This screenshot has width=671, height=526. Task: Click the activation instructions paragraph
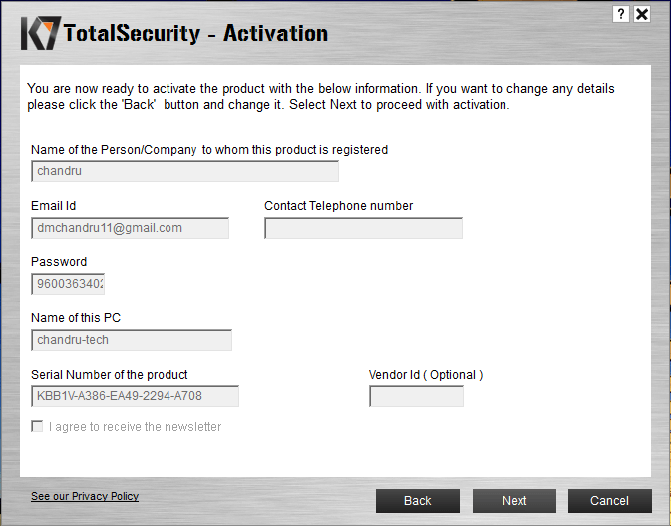(x=321, y=97)
